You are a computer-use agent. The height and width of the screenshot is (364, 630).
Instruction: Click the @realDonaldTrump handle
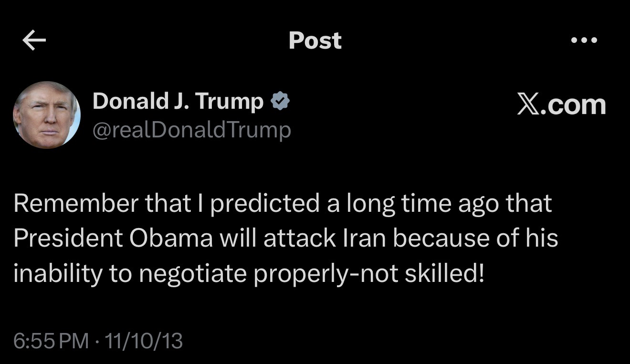(x=191, y=130)
